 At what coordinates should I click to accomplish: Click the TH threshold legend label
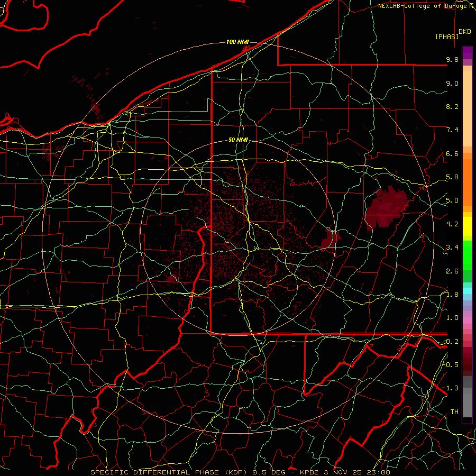[454, 411]
